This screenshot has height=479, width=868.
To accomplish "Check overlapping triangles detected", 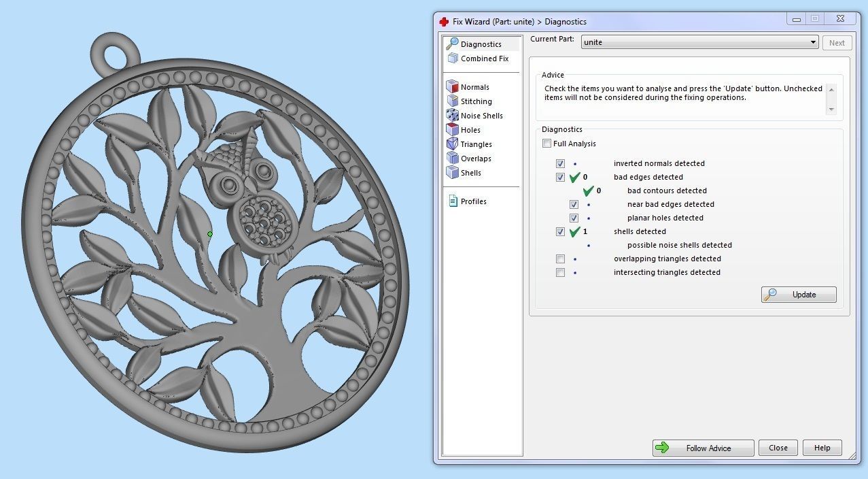I will point(560,259).
